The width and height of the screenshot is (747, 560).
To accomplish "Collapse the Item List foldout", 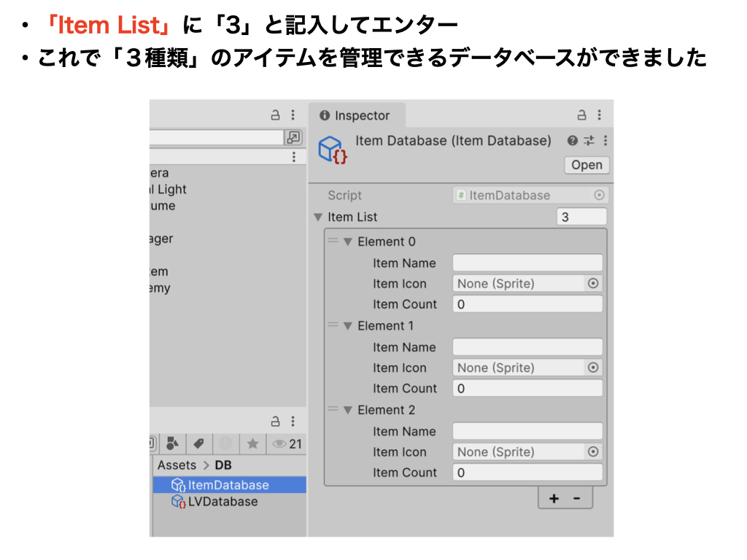I will click(x=318, y=217).
